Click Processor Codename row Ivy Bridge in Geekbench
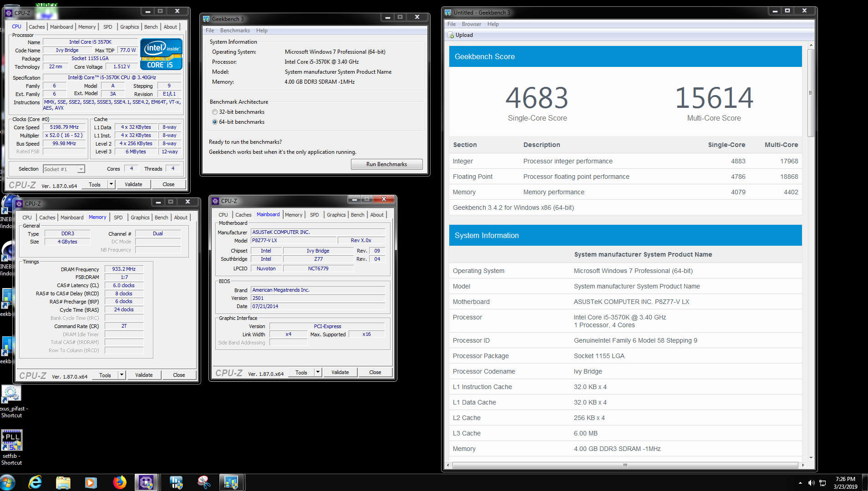This screenshot has height=491, width=868. 625,371
